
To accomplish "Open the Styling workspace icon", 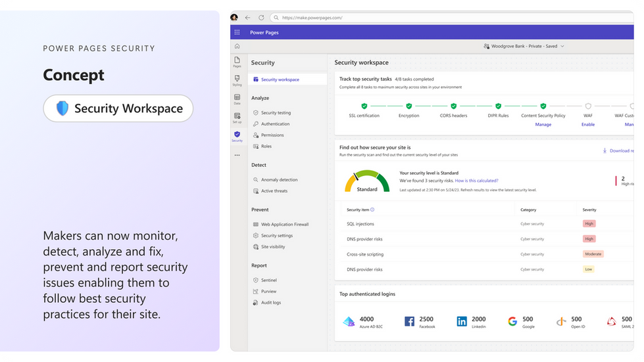I will (x=237, y=80).
